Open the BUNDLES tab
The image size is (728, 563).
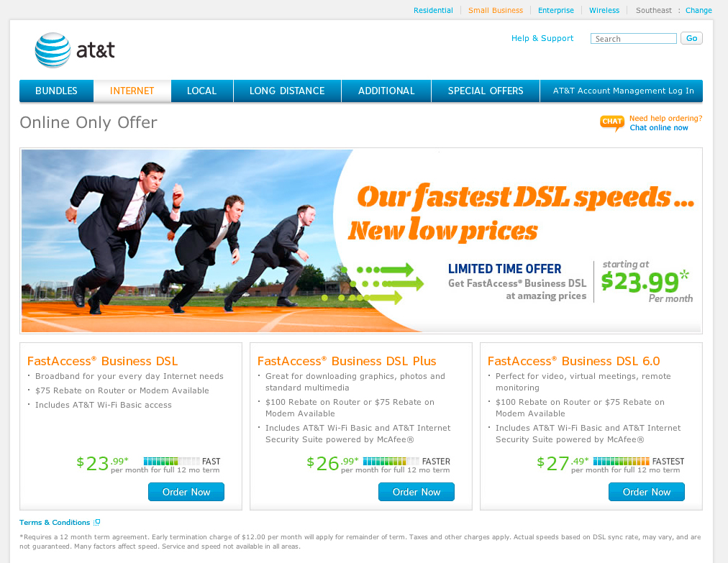56,91
